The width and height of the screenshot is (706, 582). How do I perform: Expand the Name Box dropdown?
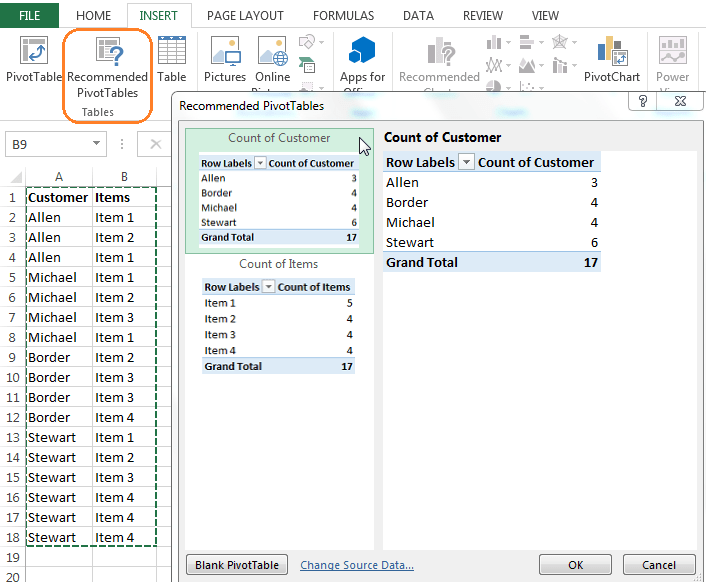[x=96, y=144]
